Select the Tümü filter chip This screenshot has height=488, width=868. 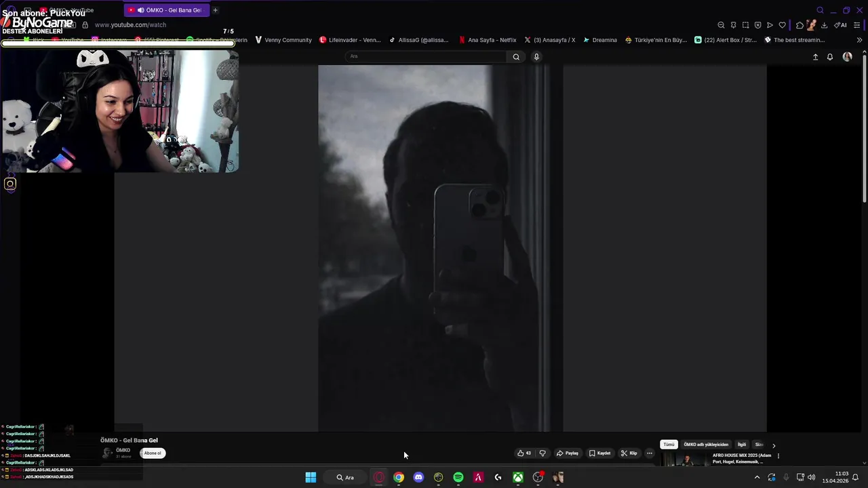[x=669, y=445]
